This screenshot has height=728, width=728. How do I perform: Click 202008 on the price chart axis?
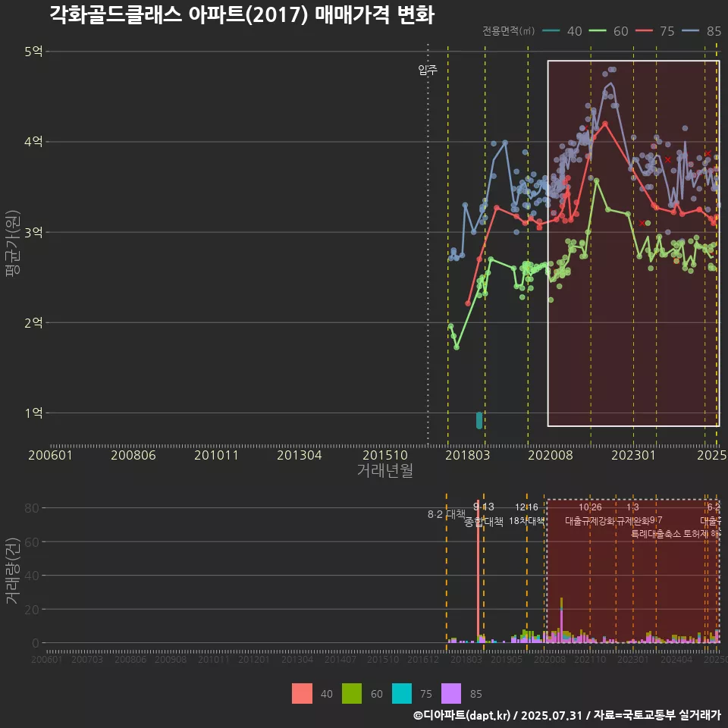[551, 455]
